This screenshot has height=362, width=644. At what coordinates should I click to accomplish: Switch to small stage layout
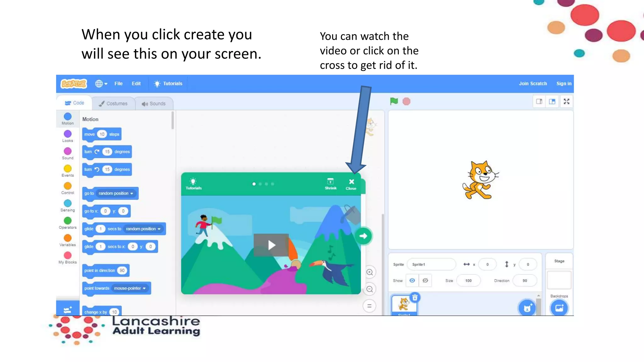point(539,101)
